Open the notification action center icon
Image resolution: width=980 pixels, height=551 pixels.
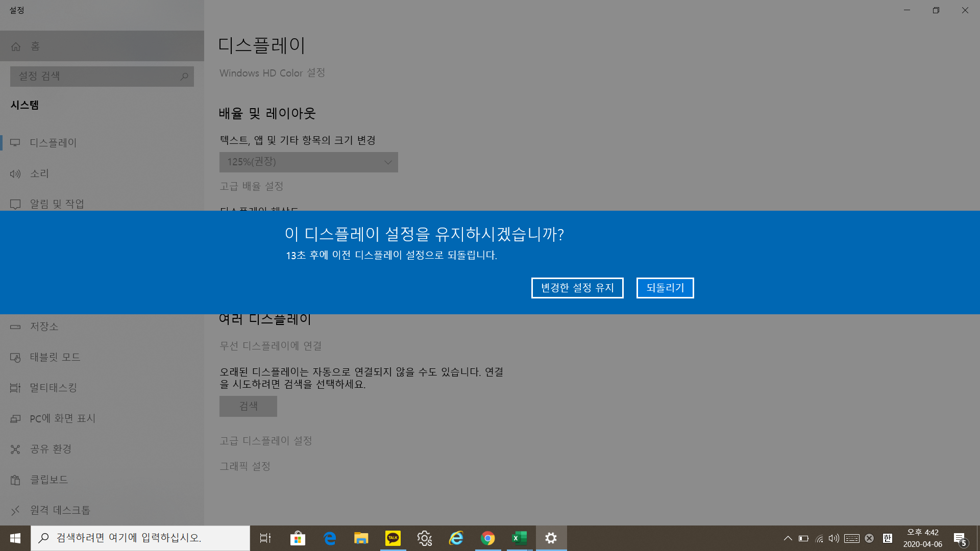point(960,538)
